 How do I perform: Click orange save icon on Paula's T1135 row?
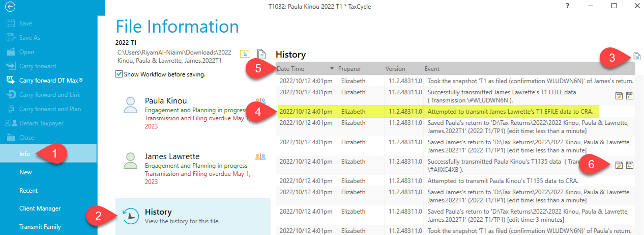[x=619, y=165]
